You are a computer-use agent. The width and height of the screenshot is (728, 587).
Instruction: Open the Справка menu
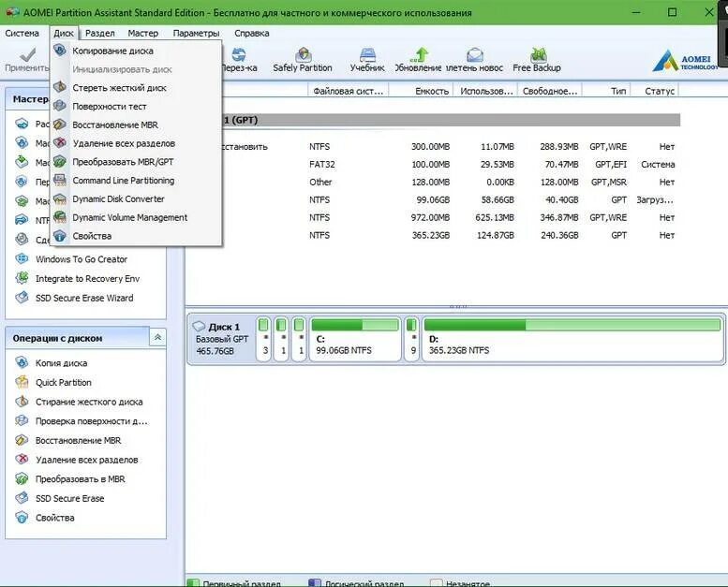coord(252,33)
